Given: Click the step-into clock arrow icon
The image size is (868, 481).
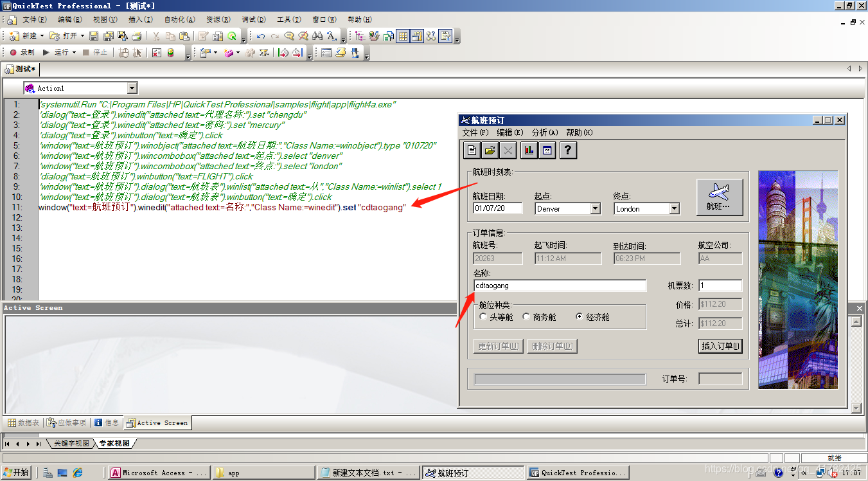Looking at the screenshot, I should [283, 53].
